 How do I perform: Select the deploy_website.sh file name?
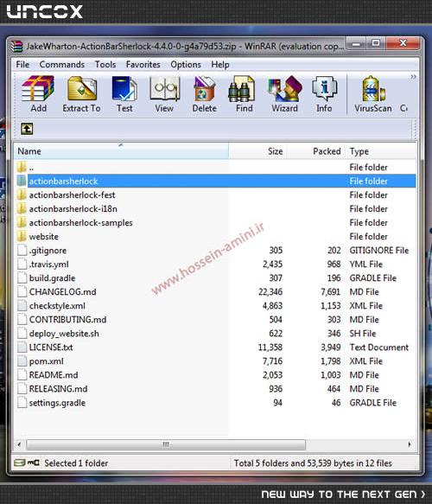pos(64,334)
